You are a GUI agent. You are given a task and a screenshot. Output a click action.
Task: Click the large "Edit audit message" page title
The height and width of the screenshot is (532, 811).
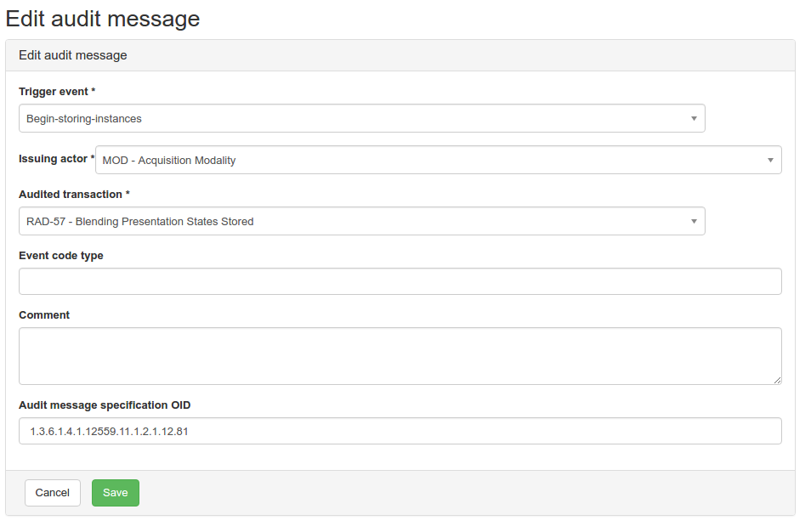click(103, 18)
